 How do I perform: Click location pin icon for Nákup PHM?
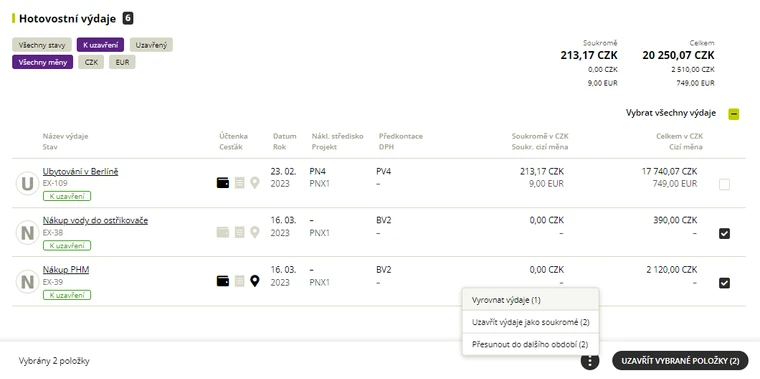(254, 281)
